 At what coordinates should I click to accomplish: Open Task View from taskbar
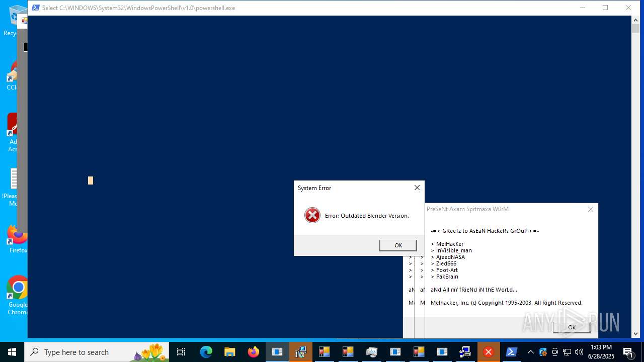pos(181,352)
